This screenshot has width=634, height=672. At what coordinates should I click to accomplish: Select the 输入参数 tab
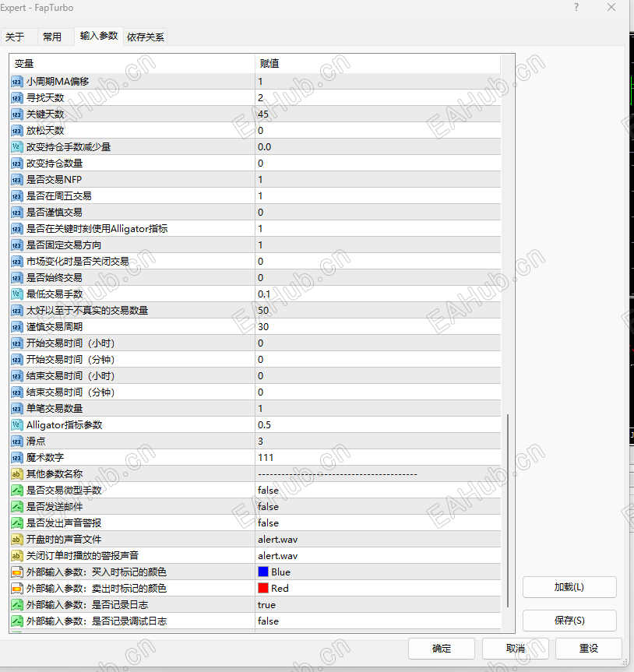pyautogui.click(x=99, y=36)
